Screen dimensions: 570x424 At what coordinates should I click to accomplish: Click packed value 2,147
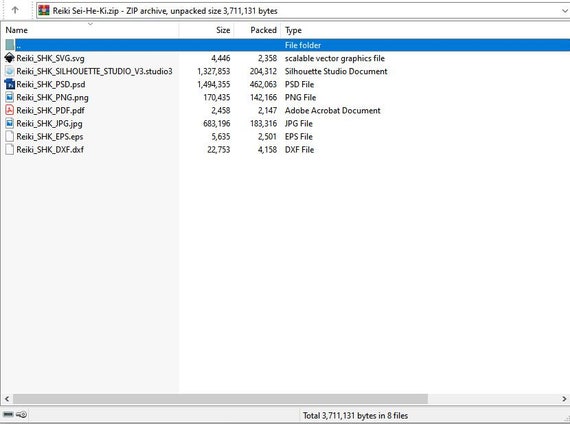tap(267, 111)
